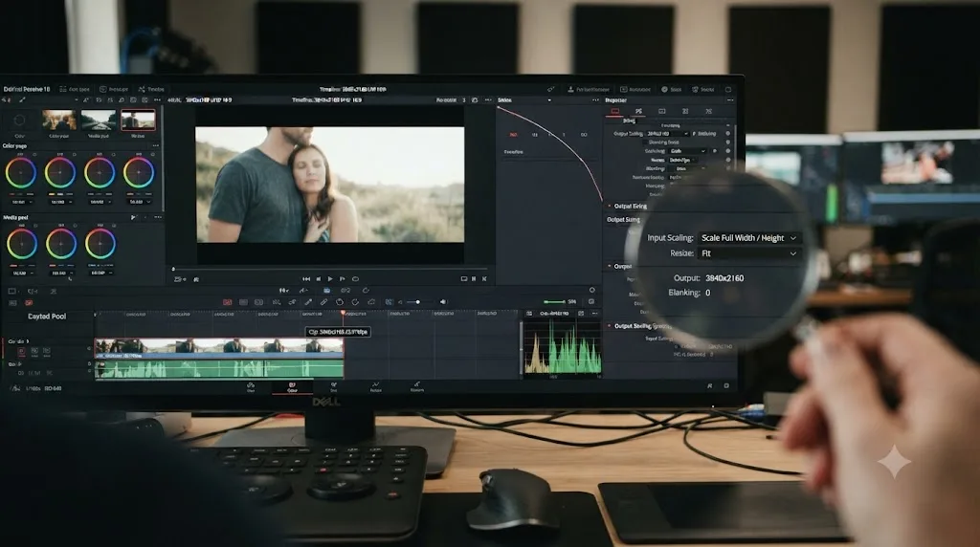Screen dimensions: 980x547
Task: Click the fourth color wheel in top row
Action: point(138,173)
